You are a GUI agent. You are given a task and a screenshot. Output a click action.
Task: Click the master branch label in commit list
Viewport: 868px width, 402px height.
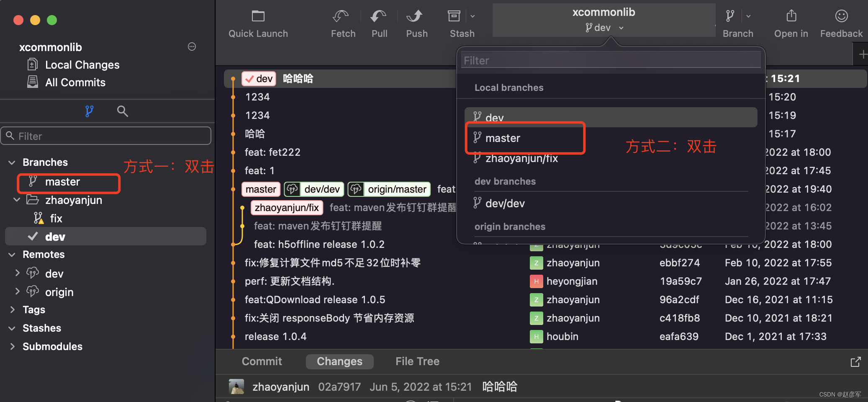[261, 189]
